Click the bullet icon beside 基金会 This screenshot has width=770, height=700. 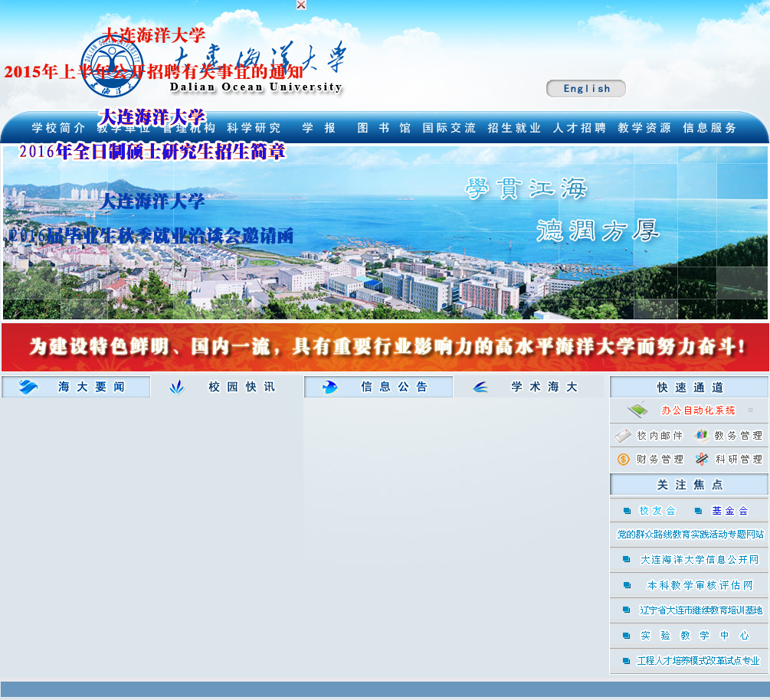[698, 511]
